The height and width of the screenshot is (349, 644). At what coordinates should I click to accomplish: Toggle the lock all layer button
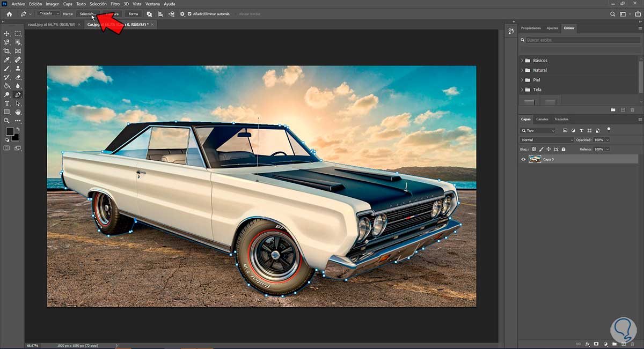[563, 149]
